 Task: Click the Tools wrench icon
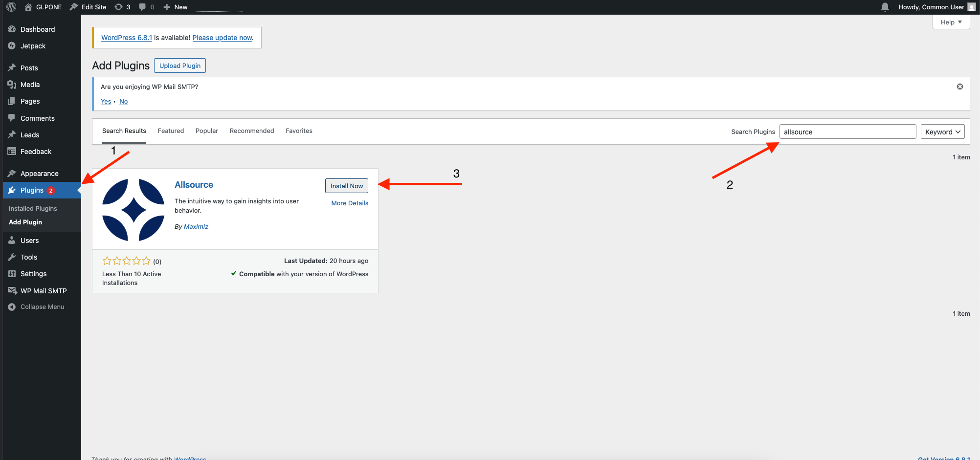[12, 257]
